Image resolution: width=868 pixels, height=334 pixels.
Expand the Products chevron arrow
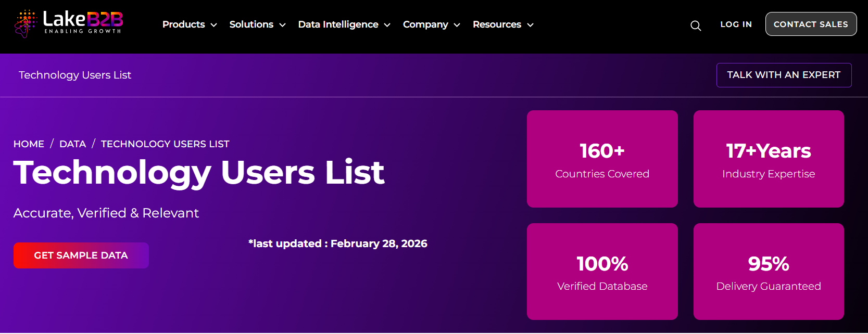(x=213, y=25)
